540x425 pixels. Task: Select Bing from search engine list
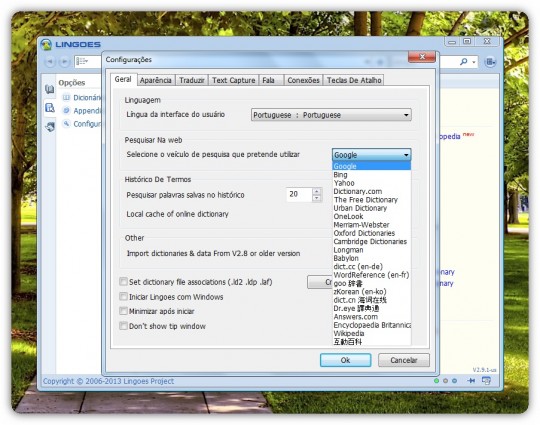pos(372,175)
